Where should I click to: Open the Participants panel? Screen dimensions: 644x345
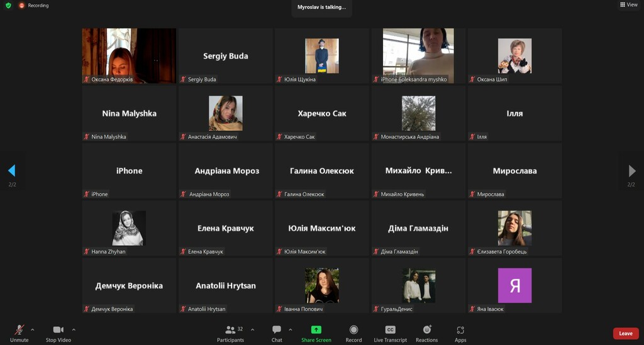click(230, 333)
